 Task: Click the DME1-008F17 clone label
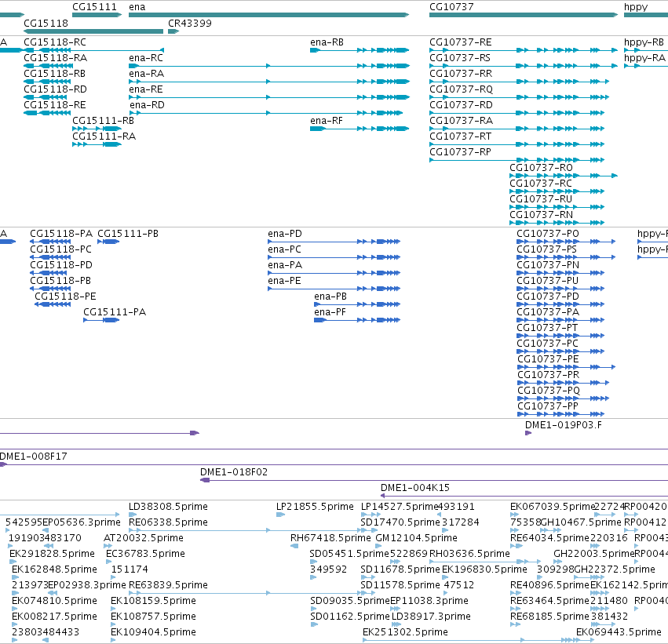[33, 457]
